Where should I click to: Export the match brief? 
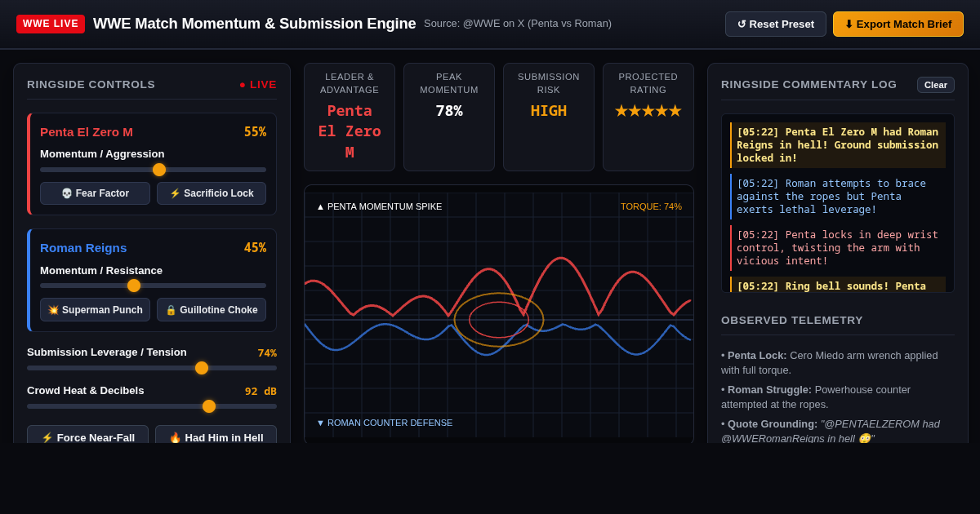(898, 24)
